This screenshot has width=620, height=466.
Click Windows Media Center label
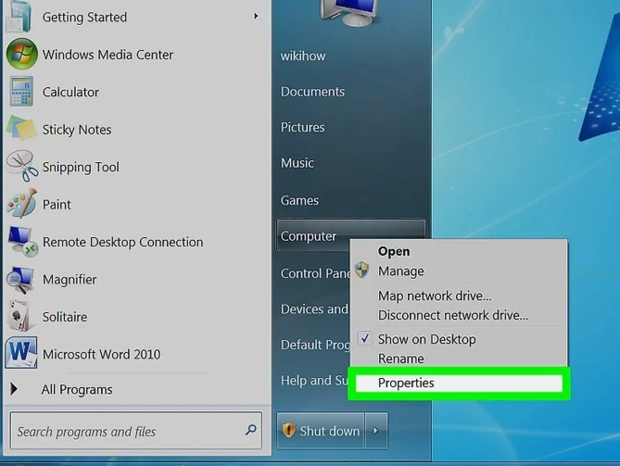108,55
